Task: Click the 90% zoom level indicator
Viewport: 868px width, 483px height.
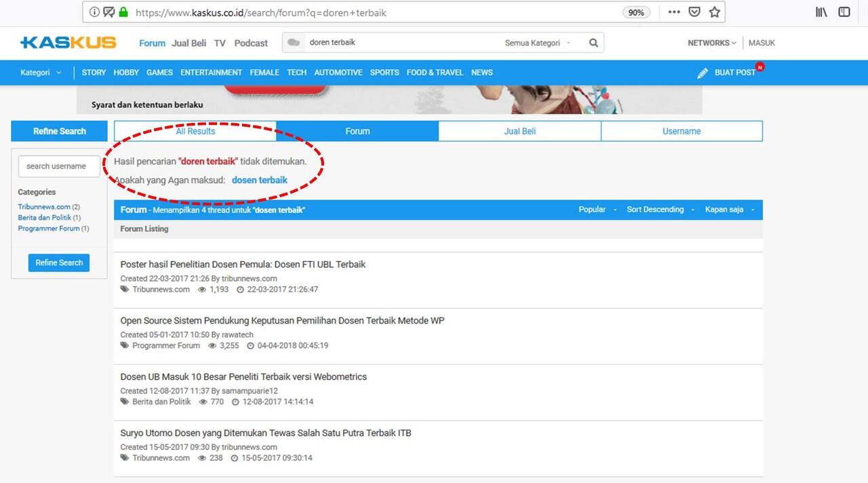Action: [636, 12]
